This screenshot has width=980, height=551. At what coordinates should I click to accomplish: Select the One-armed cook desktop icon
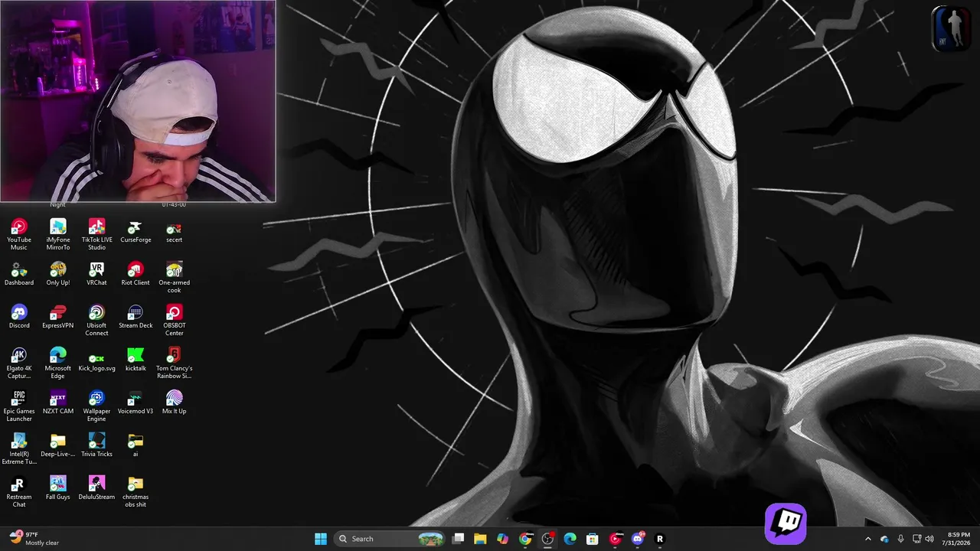pos(174,277)
